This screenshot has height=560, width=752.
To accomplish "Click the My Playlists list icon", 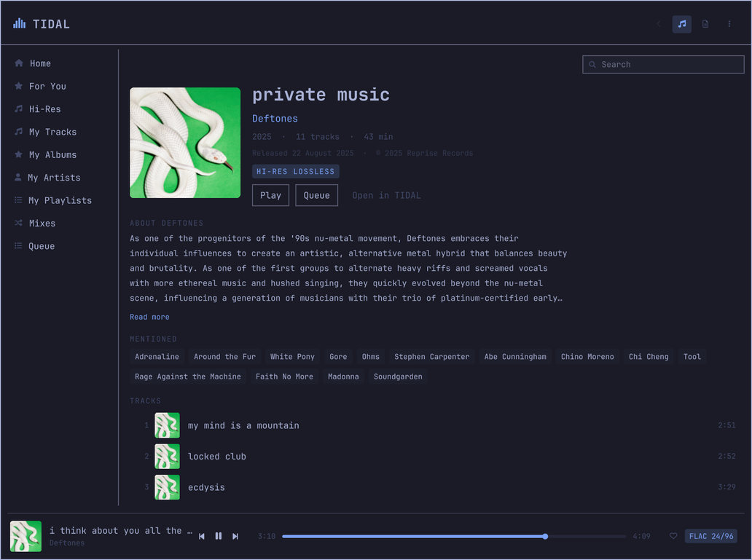I will coord(19,200).
